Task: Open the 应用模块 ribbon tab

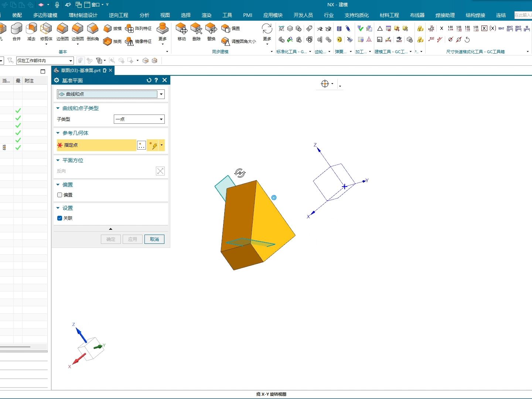Action: tap(273, 15)
